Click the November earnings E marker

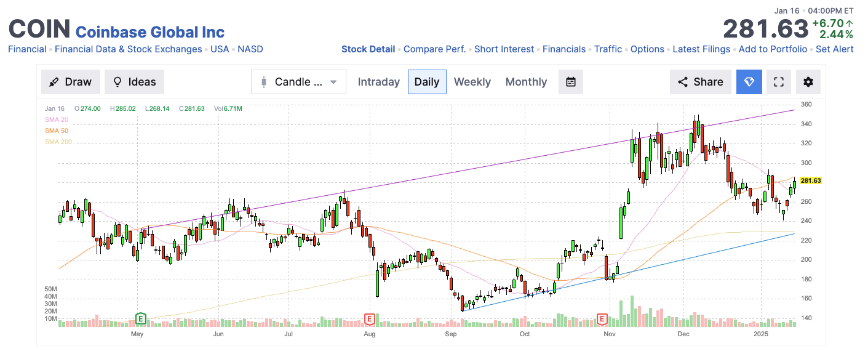tap(602, 318)
